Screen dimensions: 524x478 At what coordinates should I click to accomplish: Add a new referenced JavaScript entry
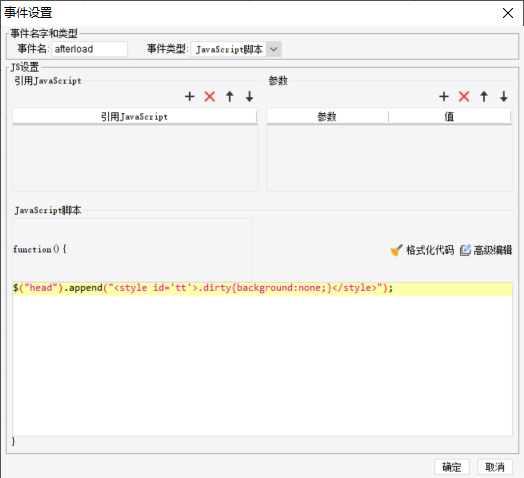tap(189, 97)
